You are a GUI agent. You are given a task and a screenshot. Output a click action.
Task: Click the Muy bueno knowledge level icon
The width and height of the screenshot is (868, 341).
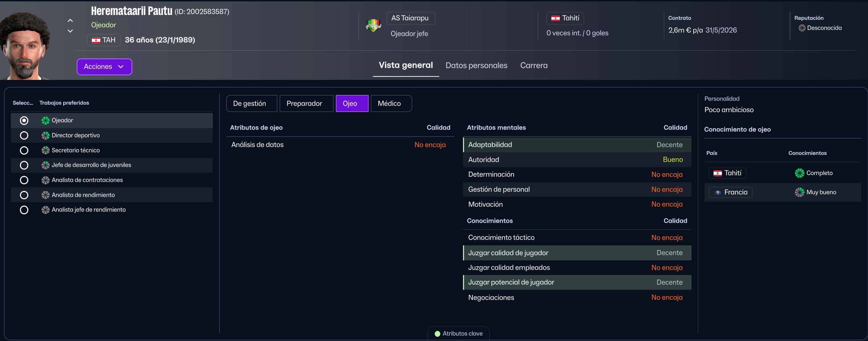click(x=800, y=192)
